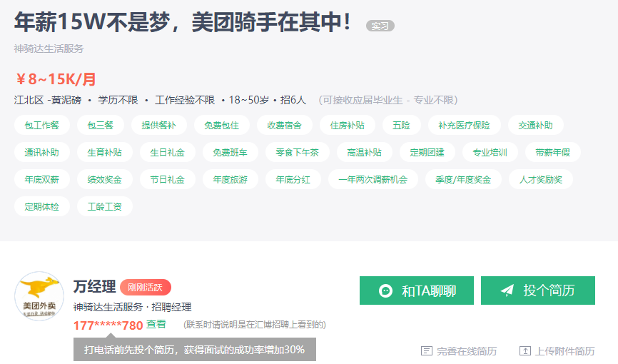Viewport: 618px width, 364px height.
Task: Click the 收费宿舍 benefit tag
Action: pyautogui.click(x=285, y=126)
